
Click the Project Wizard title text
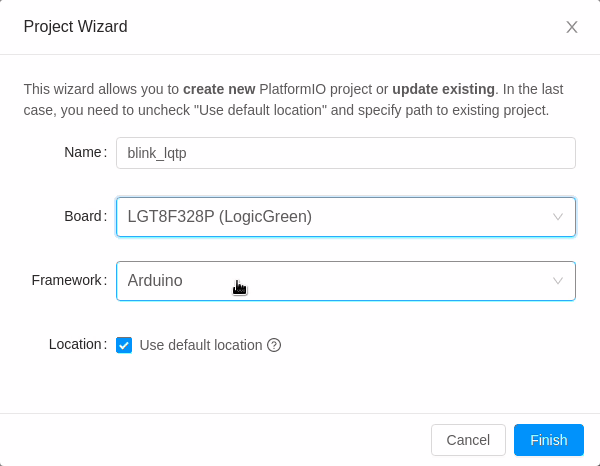click(x=76, y=27)
